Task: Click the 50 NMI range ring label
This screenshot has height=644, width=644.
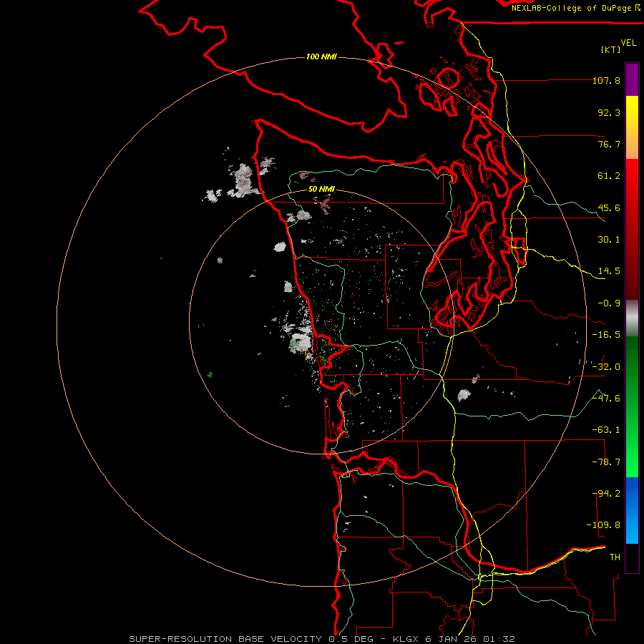Action: click(321, 190)
